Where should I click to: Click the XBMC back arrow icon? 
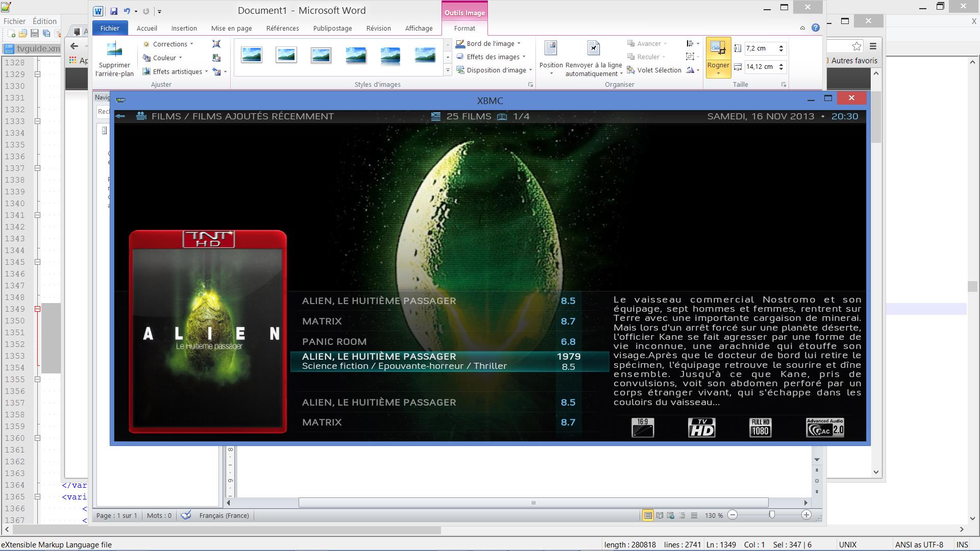(120, 116)
